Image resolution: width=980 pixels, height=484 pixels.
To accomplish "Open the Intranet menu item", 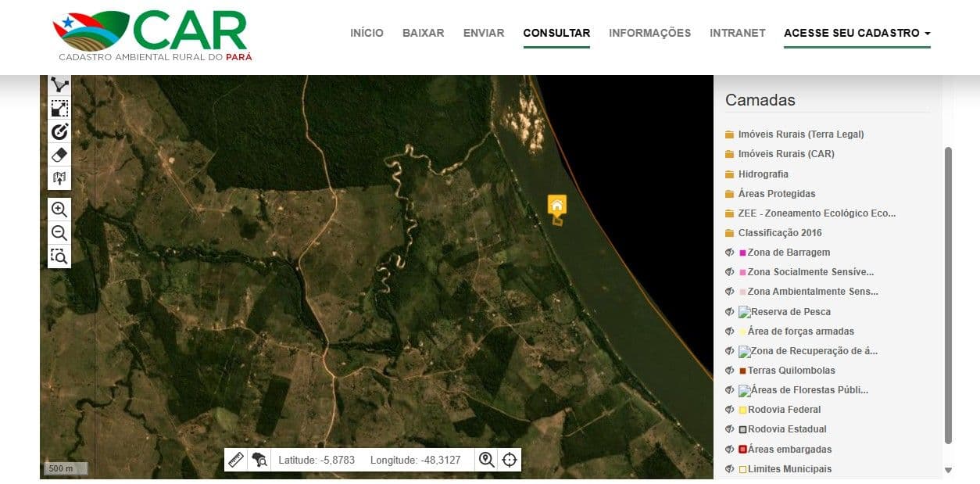I will point(738,33).
